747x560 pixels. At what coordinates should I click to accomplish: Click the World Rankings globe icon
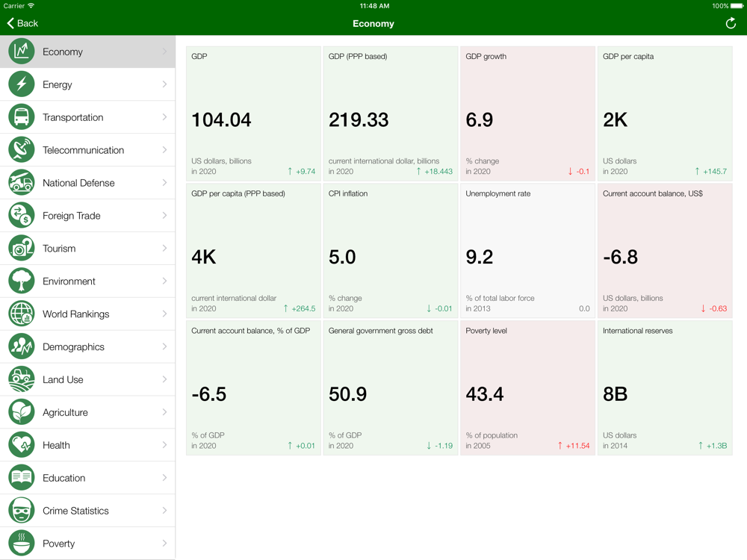[22, 314]
